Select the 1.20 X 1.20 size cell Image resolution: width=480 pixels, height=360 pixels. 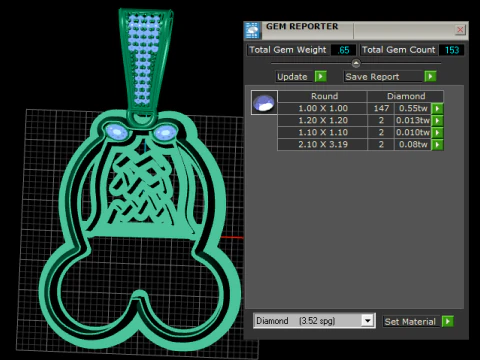(x=323, y=120)
